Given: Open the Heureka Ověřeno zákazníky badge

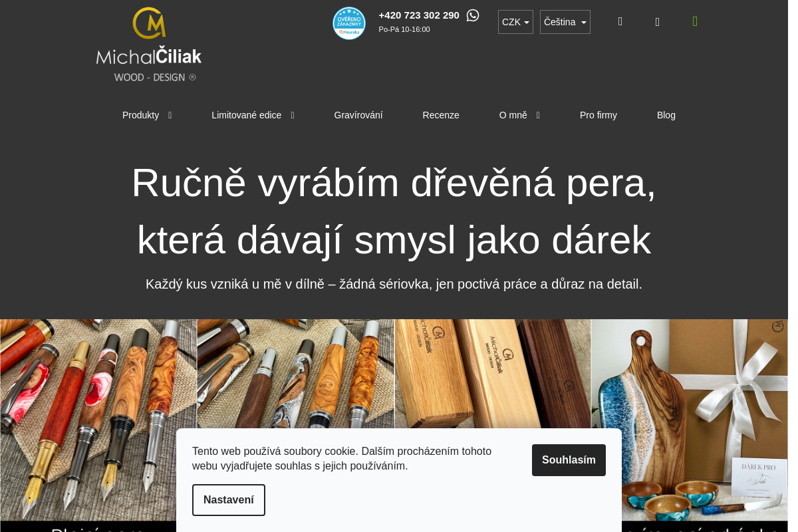Looking at the screenshot, I should pos(349,23).
